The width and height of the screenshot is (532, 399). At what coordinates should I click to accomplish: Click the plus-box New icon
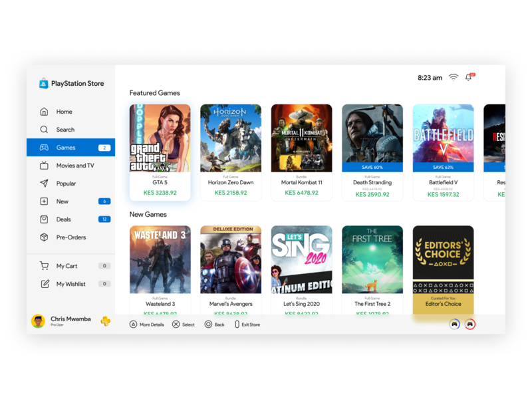coord(44,201)
